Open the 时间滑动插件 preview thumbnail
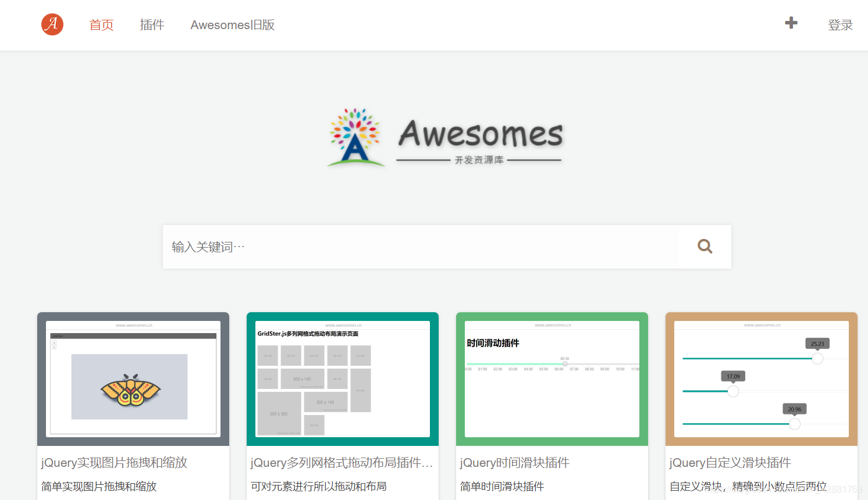 [x=552, y=379]
